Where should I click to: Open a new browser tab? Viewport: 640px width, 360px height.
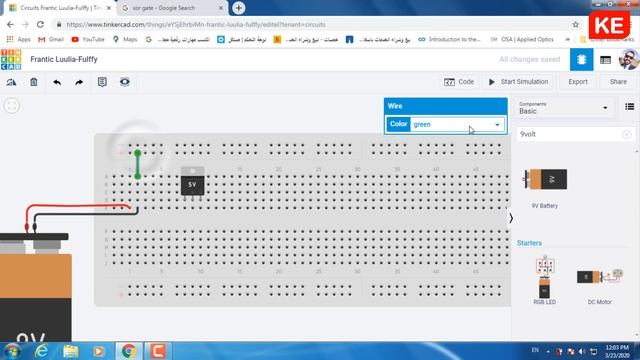tap(238, 8)
